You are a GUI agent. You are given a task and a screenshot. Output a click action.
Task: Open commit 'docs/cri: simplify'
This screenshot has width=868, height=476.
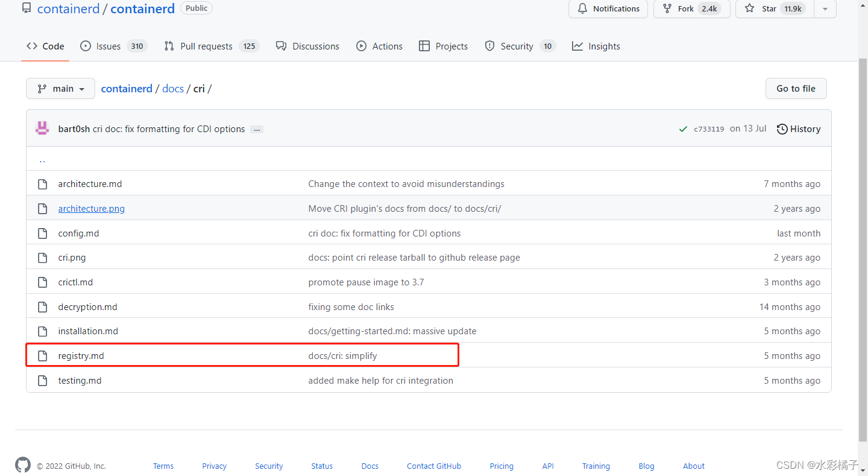(x=342, y=356)
